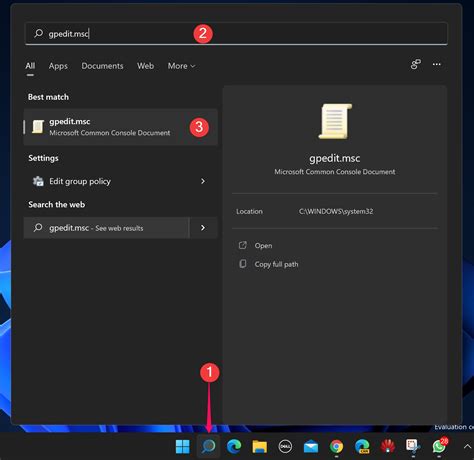Expand the More filter dropdown

181,66
